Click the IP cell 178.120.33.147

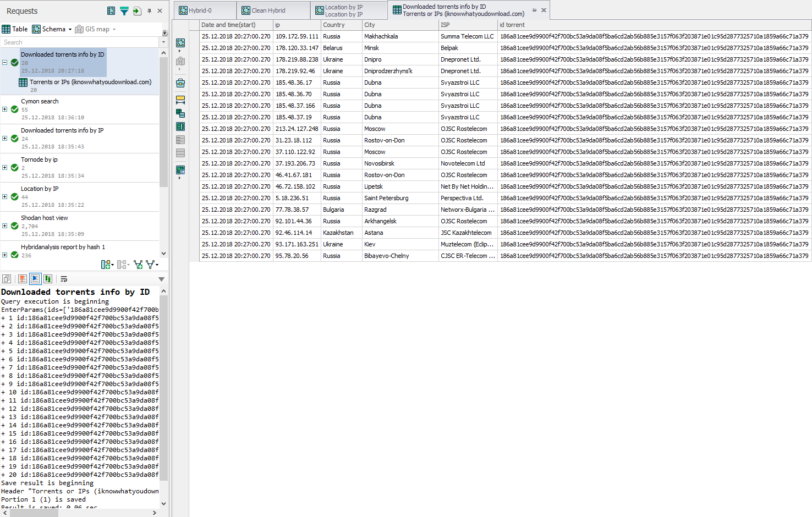(297, 48)
